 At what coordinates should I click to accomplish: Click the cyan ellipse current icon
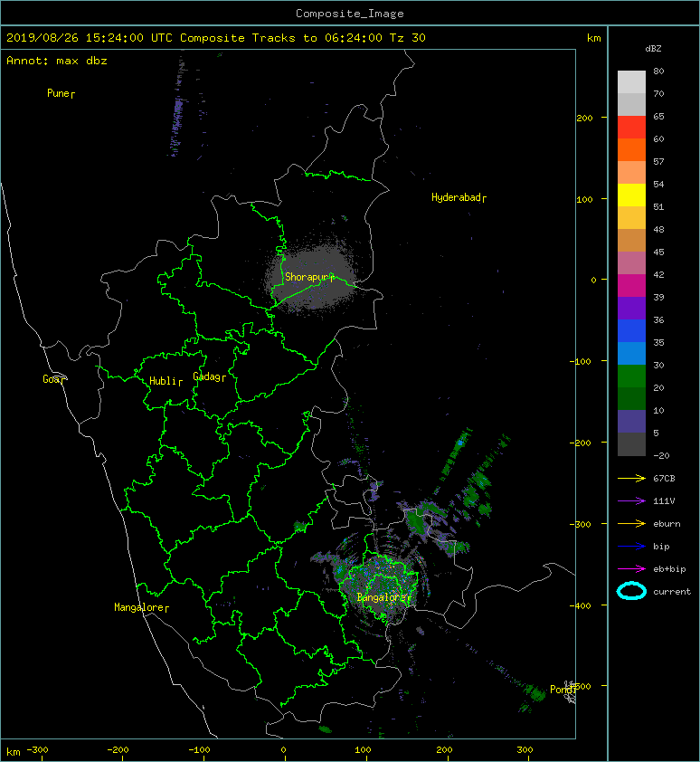point(631,591)
